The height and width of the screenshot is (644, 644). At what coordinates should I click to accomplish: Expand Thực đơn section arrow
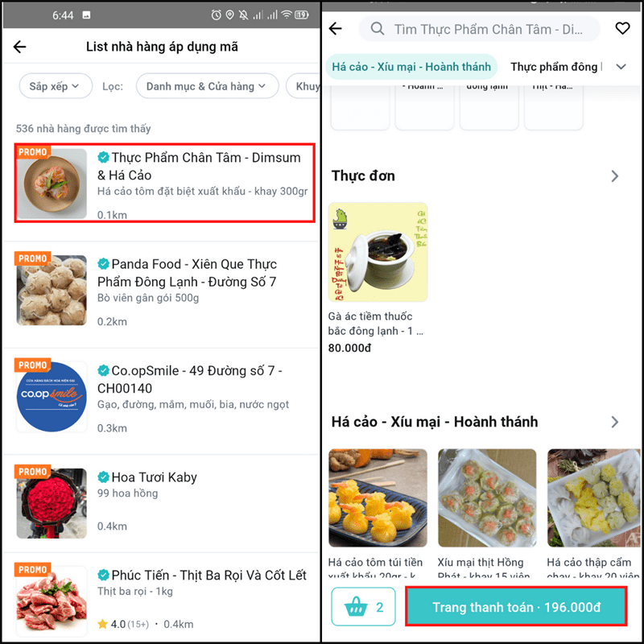[x=614, y=176]
